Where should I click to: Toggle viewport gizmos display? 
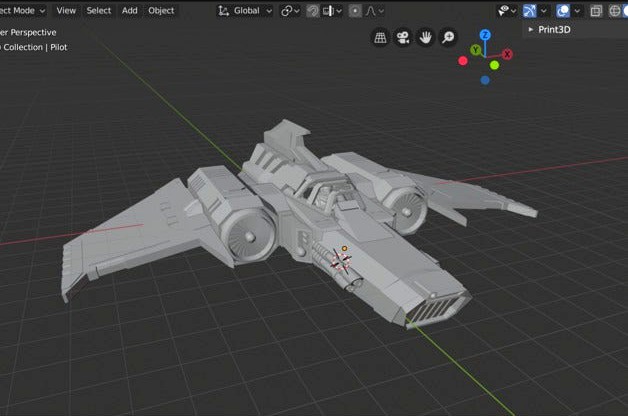click(529, 11)
